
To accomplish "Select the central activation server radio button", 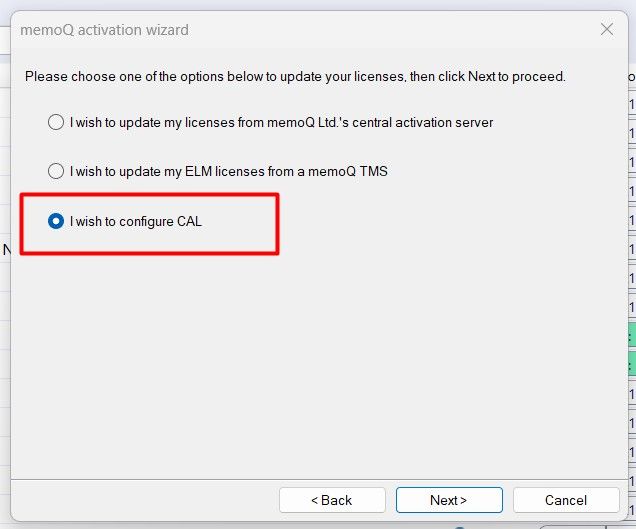I will pos(56,122).
